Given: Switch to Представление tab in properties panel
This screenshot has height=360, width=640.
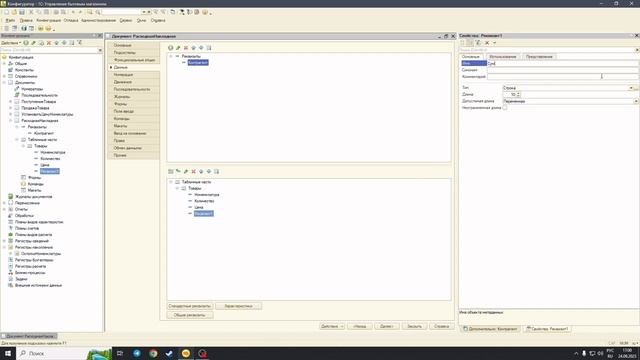Looking at the screenshot, I should (539, 57).
